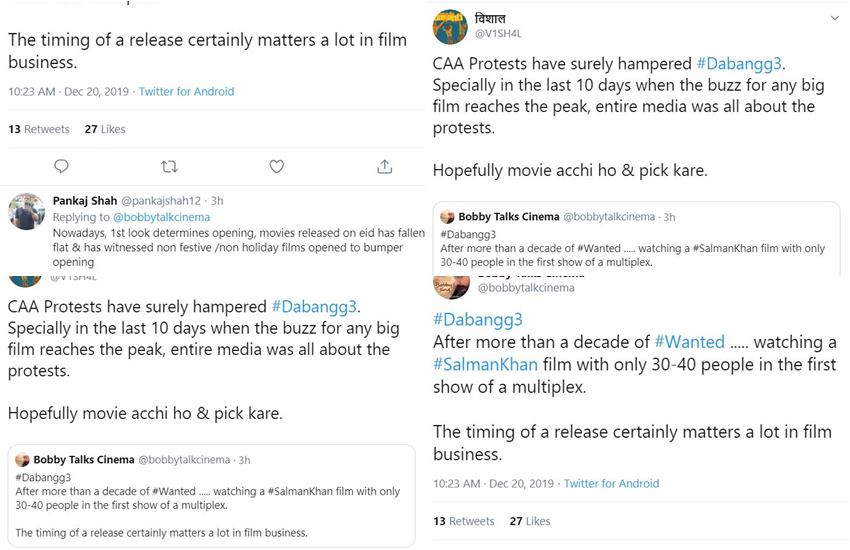Open '27 Likes' beneath the #SalmanKhan tweet

point(530,521)
